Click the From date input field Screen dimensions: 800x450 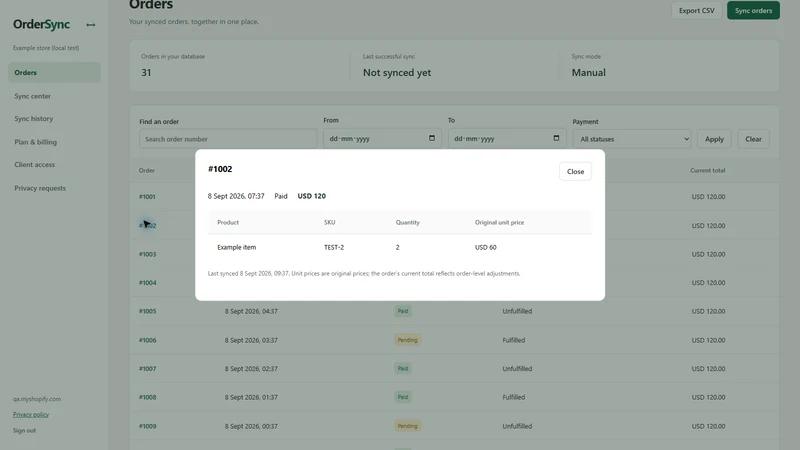pyautogui.click(x=382, y=138)
